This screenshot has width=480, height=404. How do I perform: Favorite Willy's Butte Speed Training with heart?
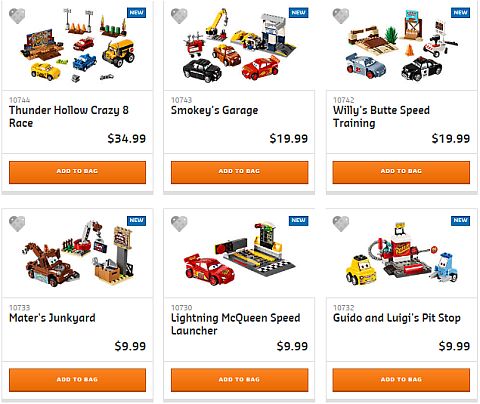coord(341,16)
